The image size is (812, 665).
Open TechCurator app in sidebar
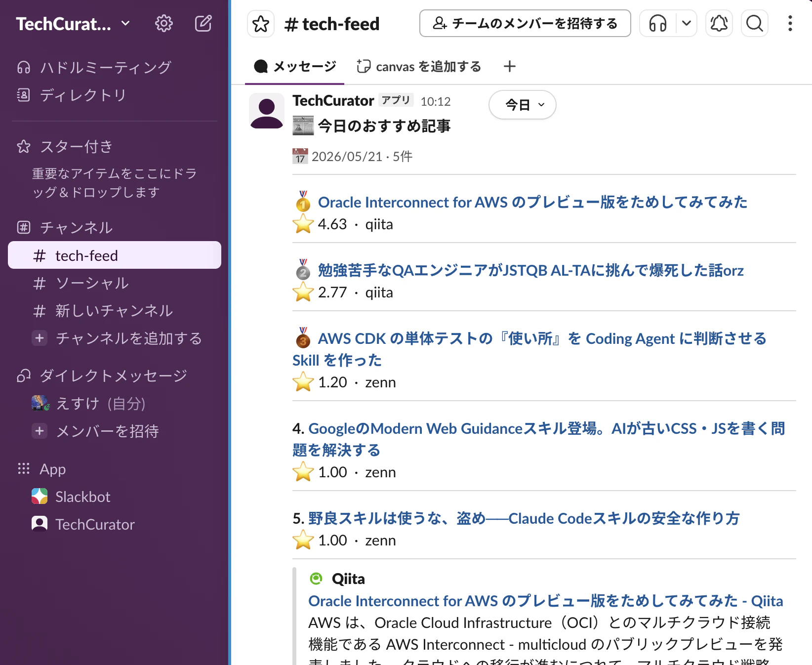point(115,524)
